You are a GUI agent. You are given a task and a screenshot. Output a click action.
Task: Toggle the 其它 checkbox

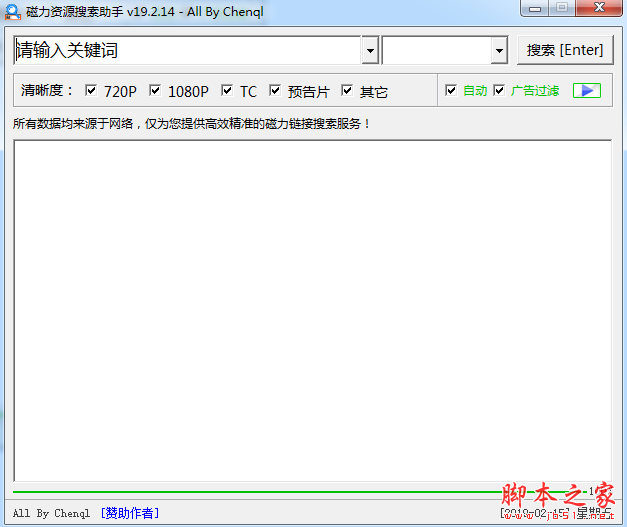[347, 90]
